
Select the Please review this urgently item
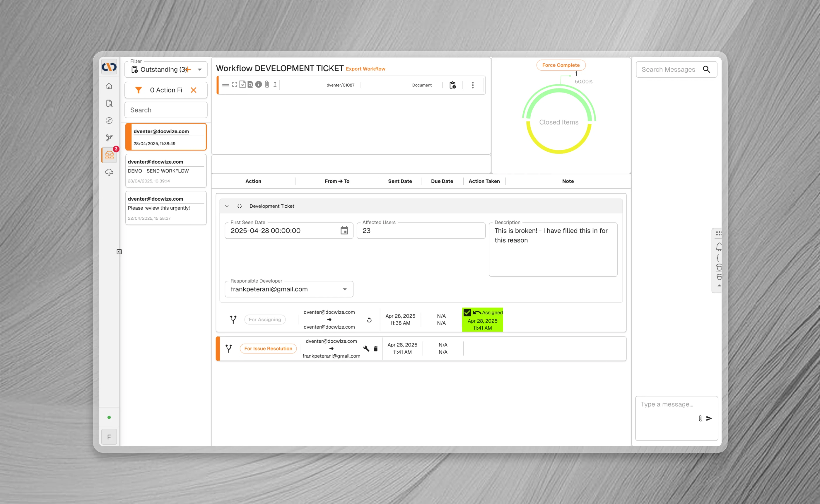click(166, 208)
